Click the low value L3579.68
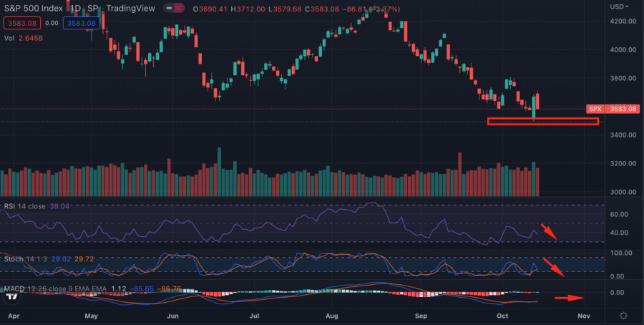Image resolution: width=644 pixels, height=325 pixels. (x=284, y=9)
